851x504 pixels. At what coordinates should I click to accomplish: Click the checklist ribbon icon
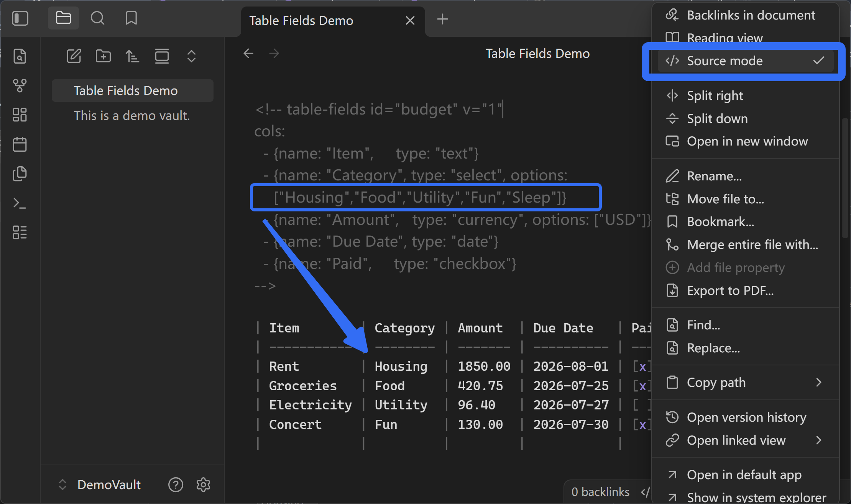click(x=20, y=232)
